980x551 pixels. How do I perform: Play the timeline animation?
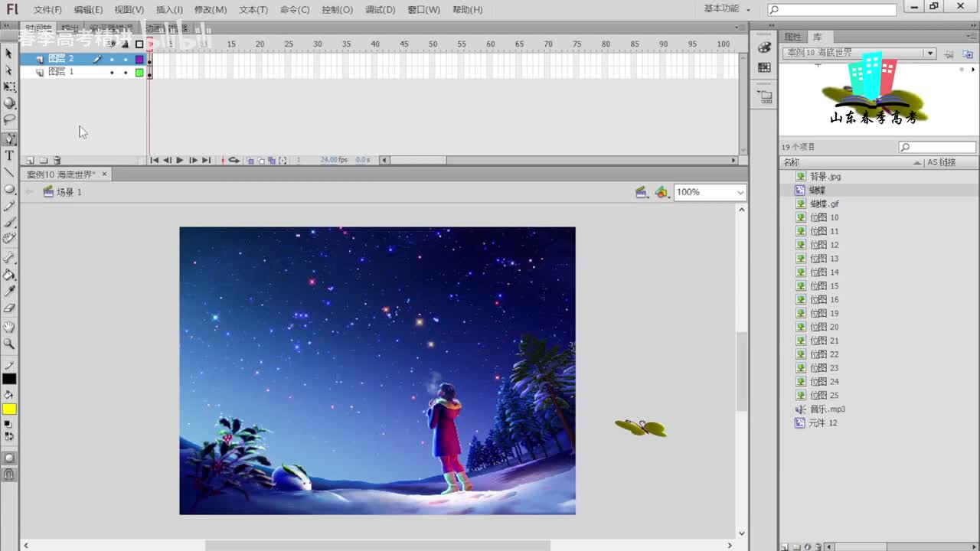(x=180, y=161)
